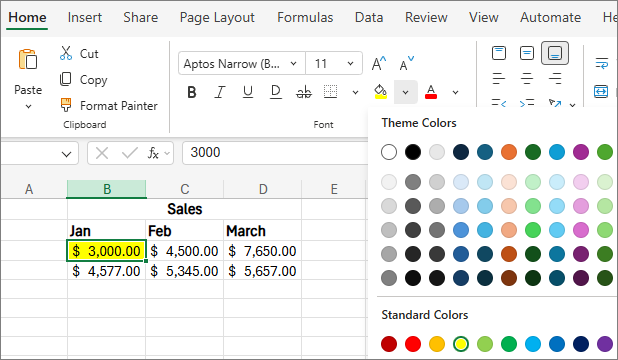Select the cell containing $ 4,500.00
Screen dimensions: 618x360
coord(184,251)
